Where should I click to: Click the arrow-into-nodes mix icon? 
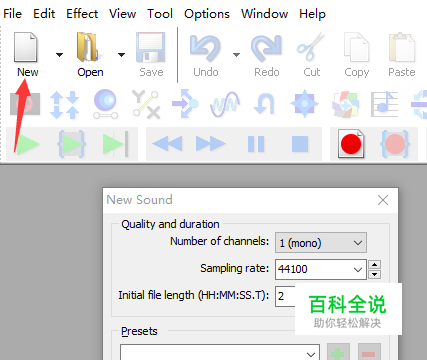pos(185,104)
